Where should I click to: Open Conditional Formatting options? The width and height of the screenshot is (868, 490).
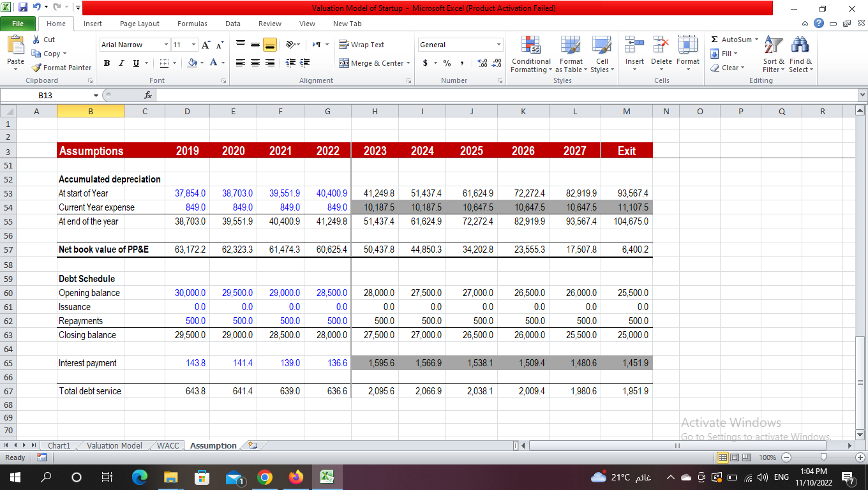coord(531,55)
